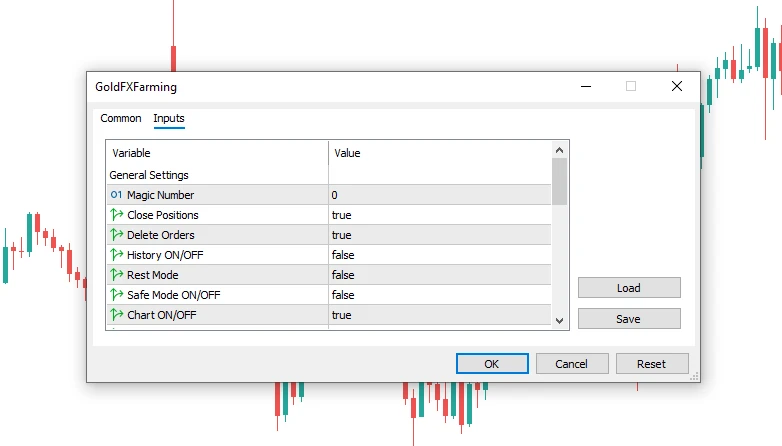Click the Close Positions boolean icon

click(116, 215)
